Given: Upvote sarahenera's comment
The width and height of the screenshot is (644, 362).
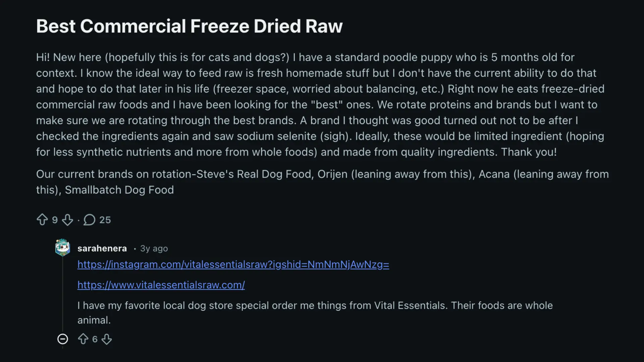Looking at the screenshot, I should tap(83, 339).
